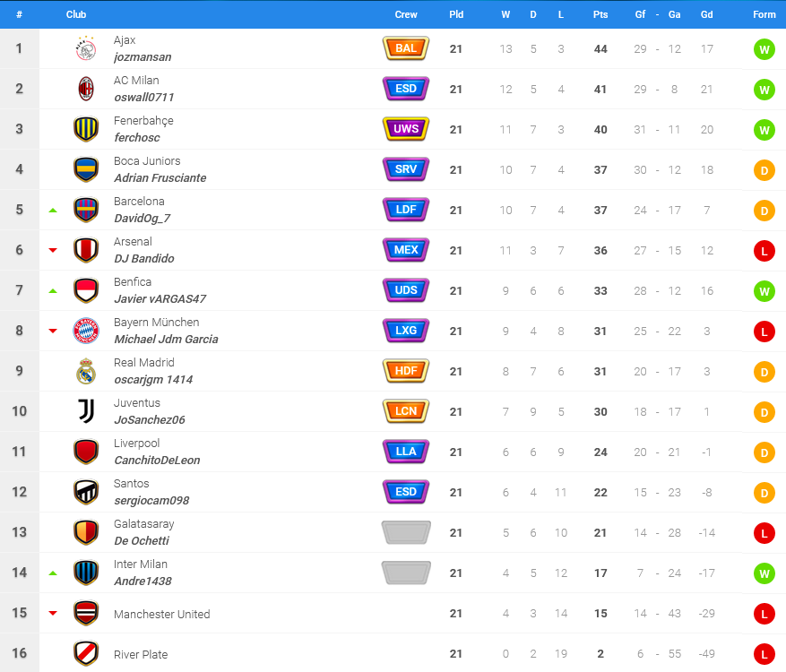
Task: Open the Fenerbahçe club link
Action: [143, 121]
